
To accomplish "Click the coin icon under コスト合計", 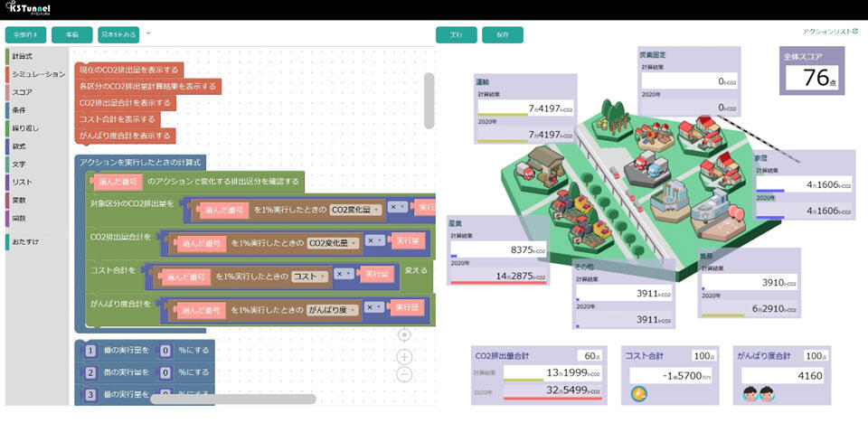I will click(x=639, y=394).
